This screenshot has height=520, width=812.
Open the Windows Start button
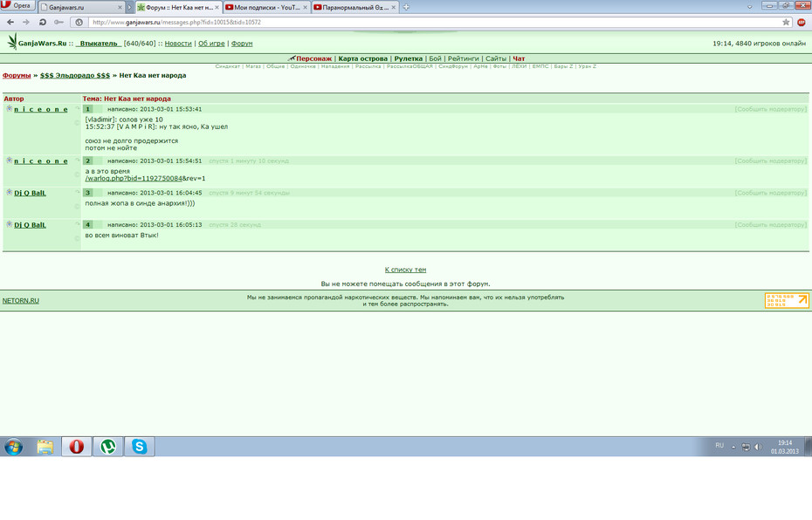(13, 447)
